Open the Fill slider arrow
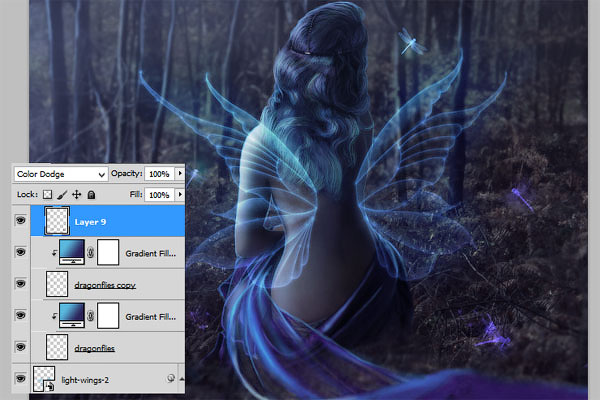 pyautogui.click(x=179, y=194)
